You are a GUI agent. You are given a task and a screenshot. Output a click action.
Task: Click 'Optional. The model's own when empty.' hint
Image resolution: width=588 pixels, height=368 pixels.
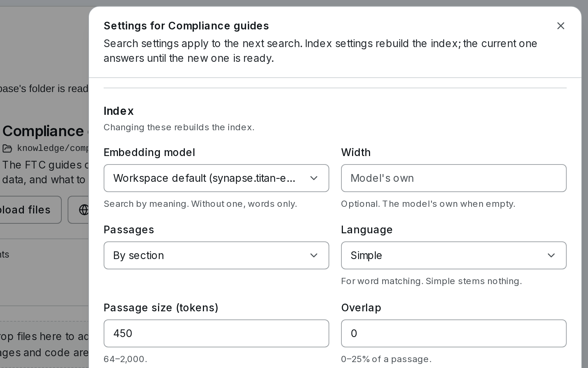click(x=428, y=204)
